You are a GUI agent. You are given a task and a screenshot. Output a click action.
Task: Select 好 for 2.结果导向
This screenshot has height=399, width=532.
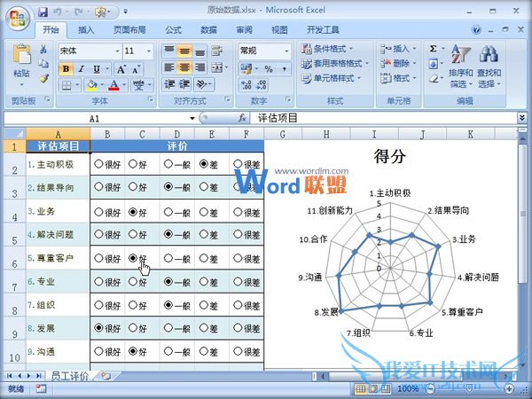133,186
